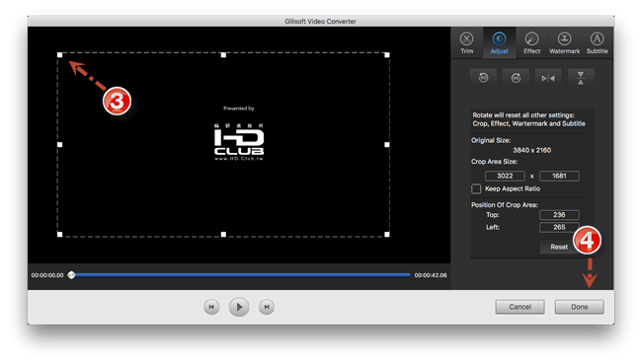The width and height of the screenshot is (642, 364).
Task: Click the crop width field showing 3022
Action: click(505, 176)
